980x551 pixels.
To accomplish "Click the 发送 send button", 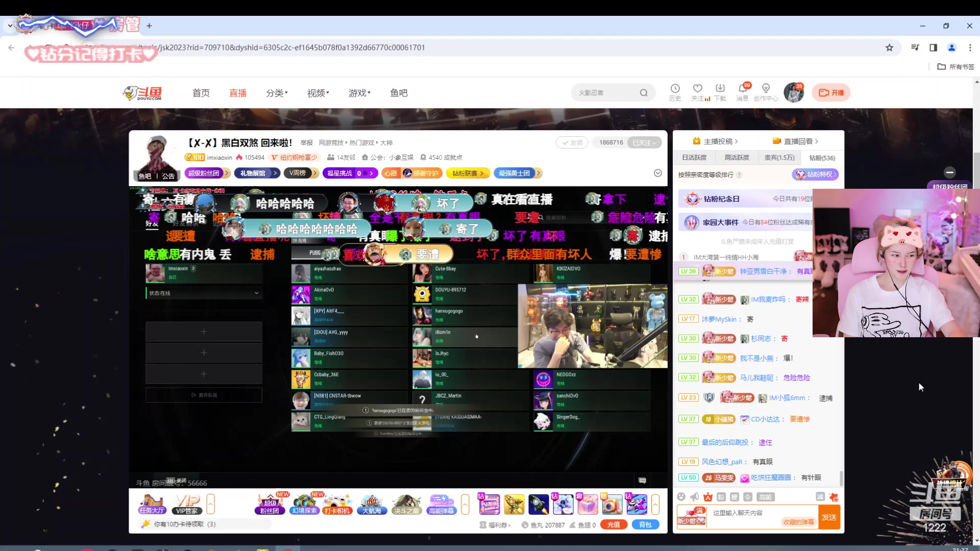I will pyautogui.click(x=829, y=517).
